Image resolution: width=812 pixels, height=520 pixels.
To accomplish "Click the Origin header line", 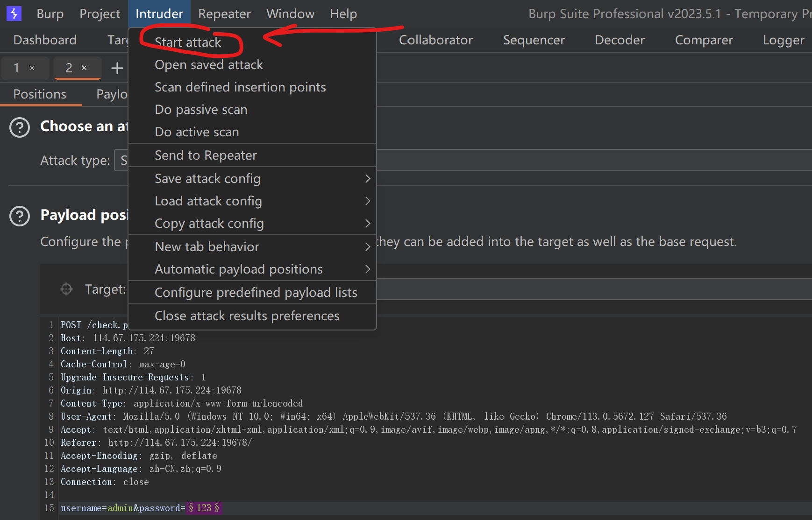I will [151, 390].
